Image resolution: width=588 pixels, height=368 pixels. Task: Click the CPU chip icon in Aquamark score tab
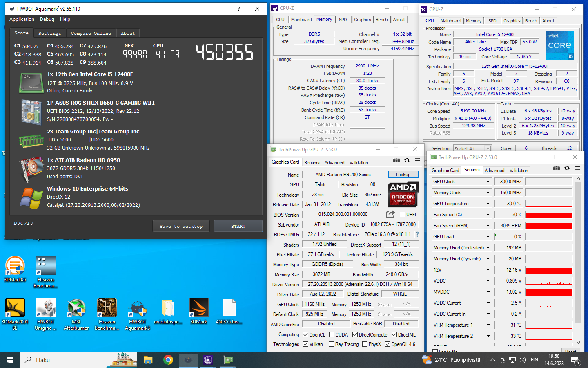tap(31, 83)
